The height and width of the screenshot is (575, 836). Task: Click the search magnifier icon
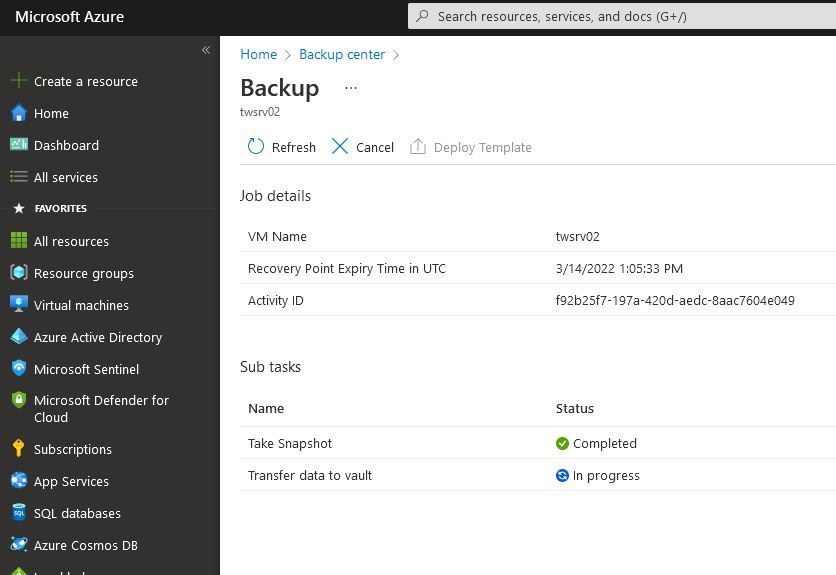coord(422,16)
